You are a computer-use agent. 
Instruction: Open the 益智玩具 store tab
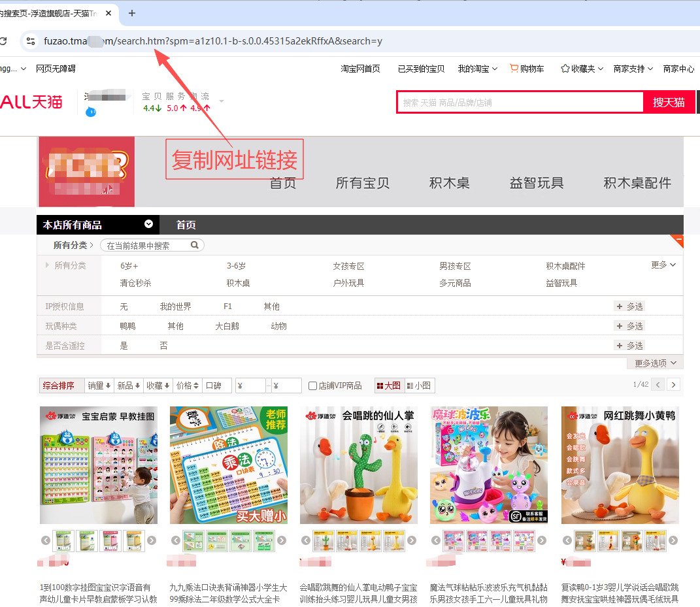[x=537, y=183]
